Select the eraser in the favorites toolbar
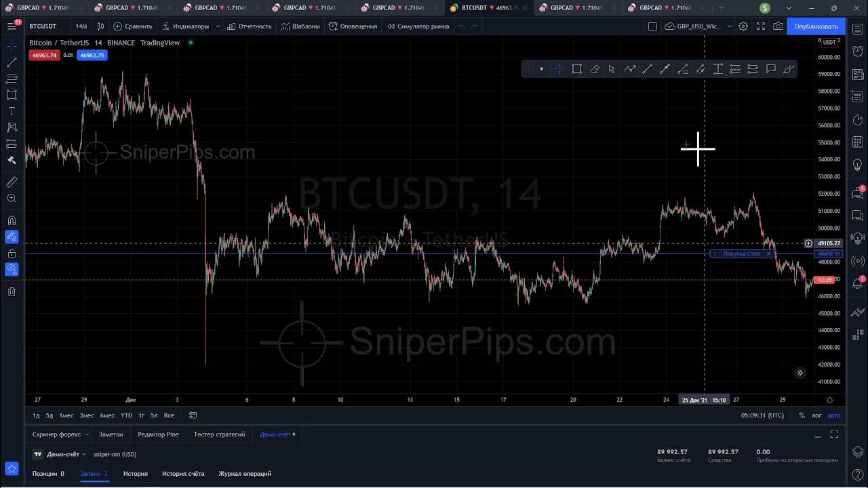868x488 pixels. pos(594,68)
